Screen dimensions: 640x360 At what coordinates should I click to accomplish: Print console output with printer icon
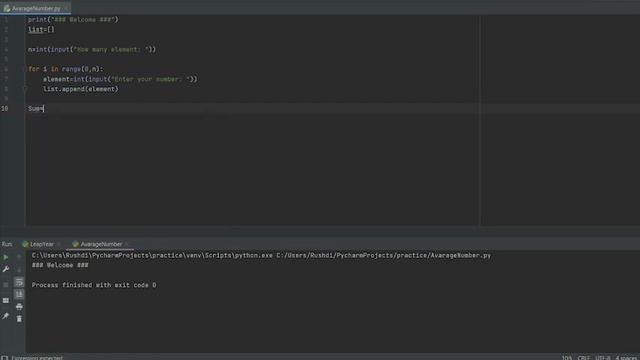click(19, 307)
